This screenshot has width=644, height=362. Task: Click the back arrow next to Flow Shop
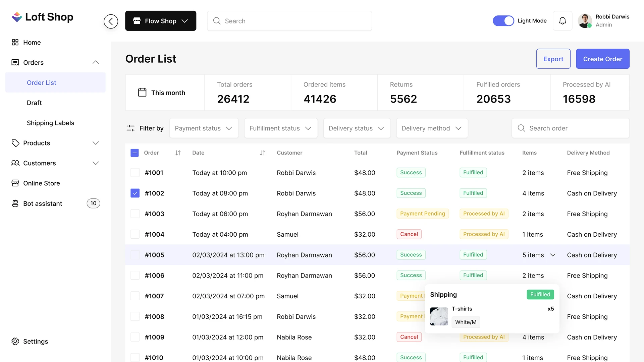[x=111, y=21]
